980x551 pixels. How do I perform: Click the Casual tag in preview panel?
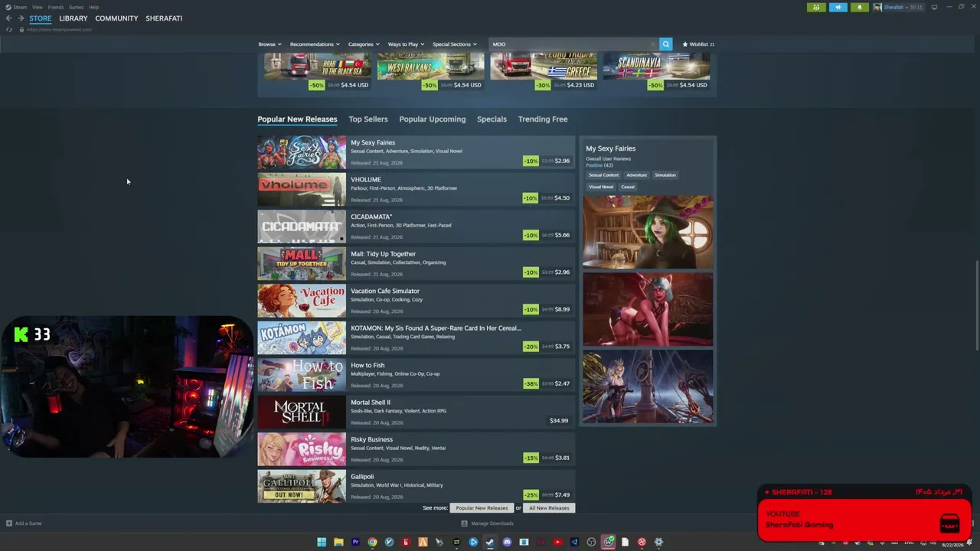[x=628, y=187]
